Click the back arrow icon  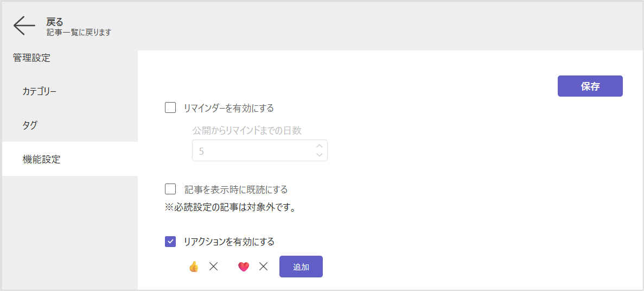point(24,26)
